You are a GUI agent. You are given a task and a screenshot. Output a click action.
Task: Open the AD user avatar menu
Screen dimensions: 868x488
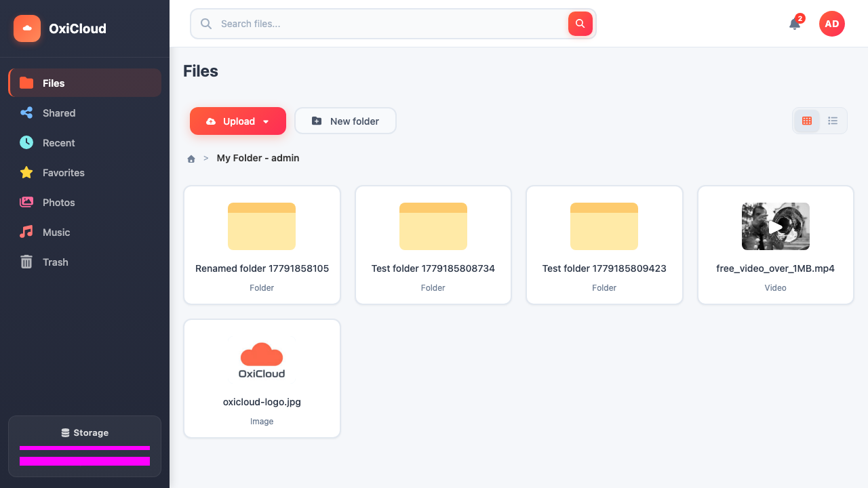pos(832,24)
